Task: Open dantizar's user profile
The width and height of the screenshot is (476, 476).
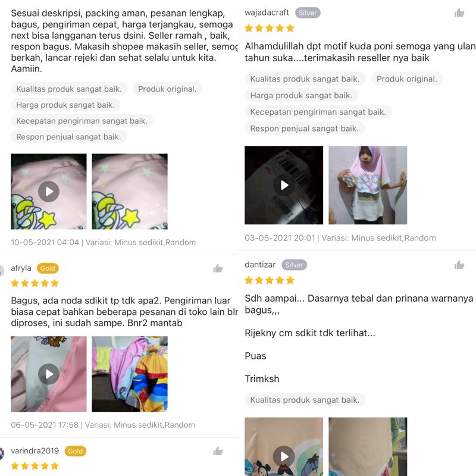Action: pyautogui.click(x=260, y=265)
